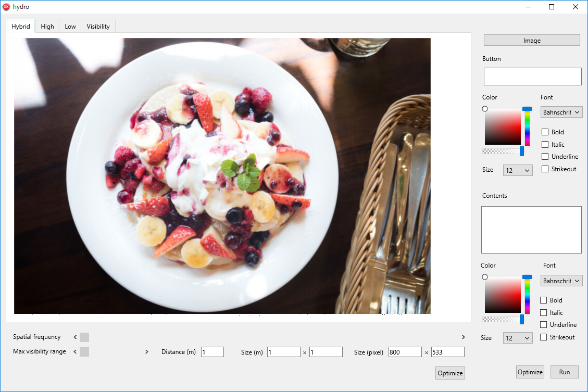Check Underline in the Contents font options
The height and width of the screenshot is (392, 588).
click(x=544, y=325)
